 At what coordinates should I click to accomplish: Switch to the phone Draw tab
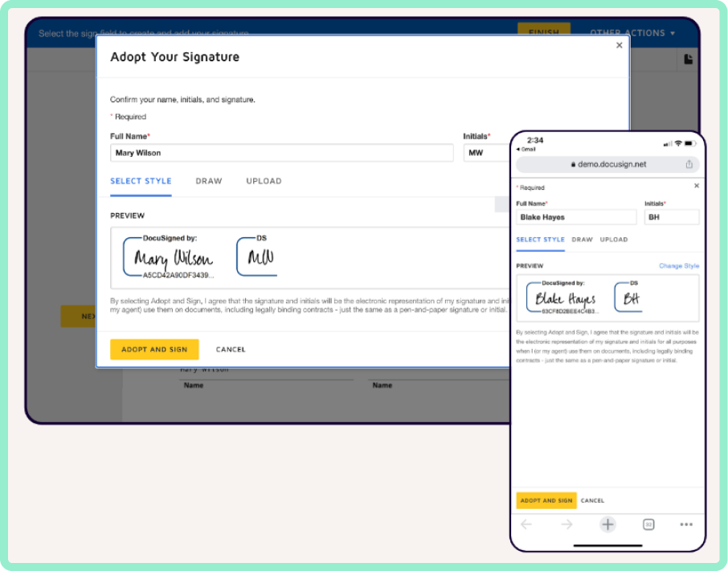(583, 240)
